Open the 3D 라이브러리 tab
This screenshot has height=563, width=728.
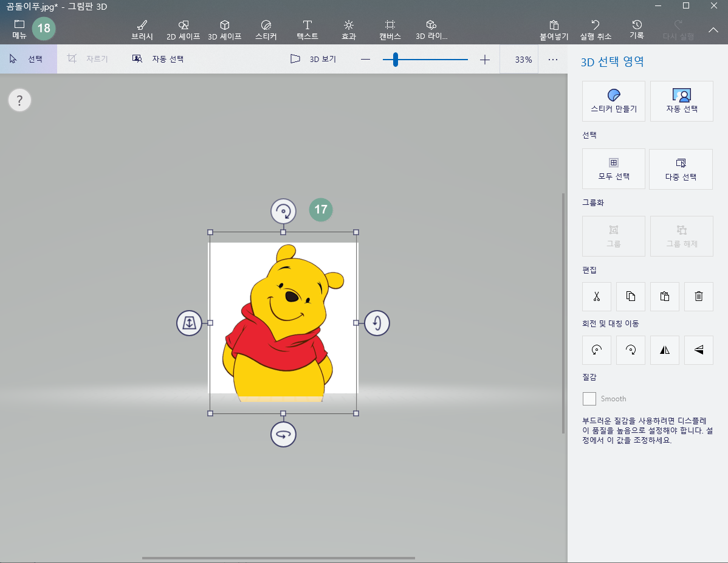point(431,30)
